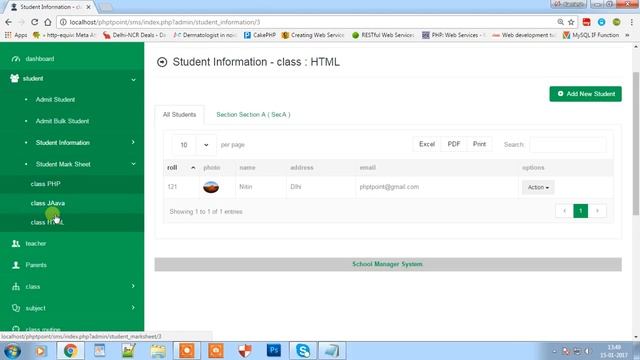The width and height of the screenshot is (640, 360).
Task: Click the Showing 1 to 1 of 1 entries text
Action: click(x=206, y=211)
